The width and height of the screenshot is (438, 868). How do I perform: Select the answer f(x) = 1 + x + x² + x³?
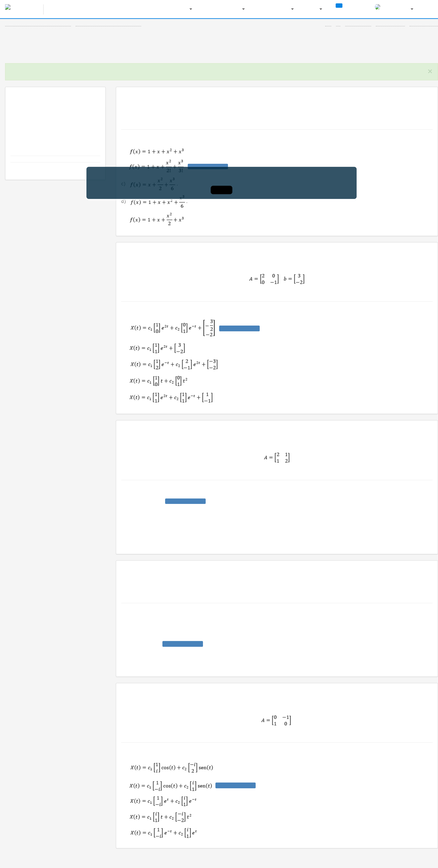[x=157, y=151]
